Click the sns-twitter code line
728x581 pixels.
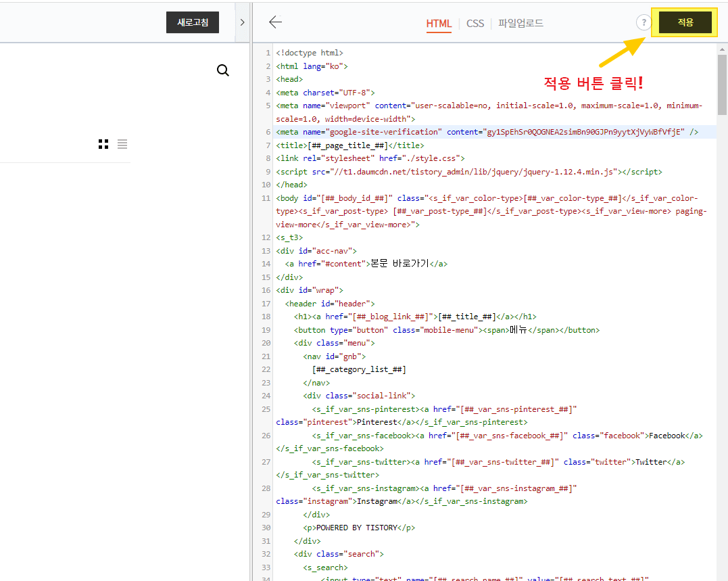coord(481,469)
